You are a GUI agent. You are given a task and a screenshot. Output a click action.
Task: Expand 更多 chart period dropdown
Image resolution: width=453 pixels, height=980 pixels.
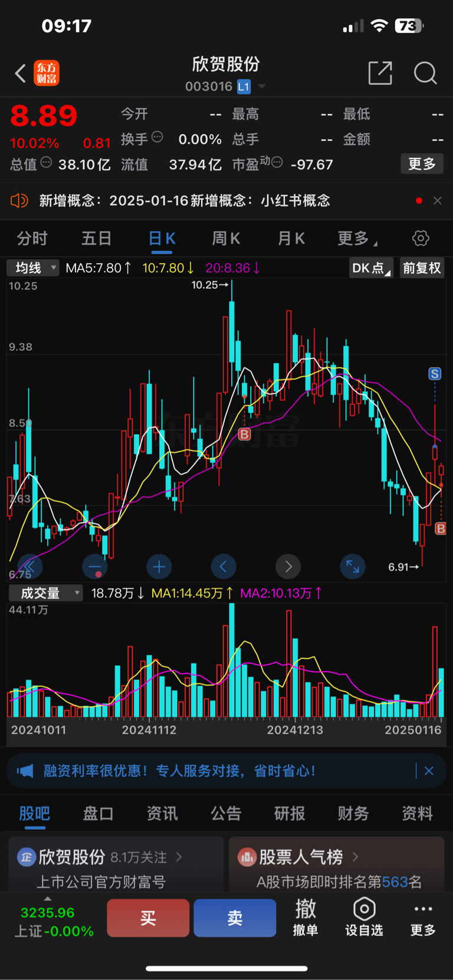click(357, 238)
